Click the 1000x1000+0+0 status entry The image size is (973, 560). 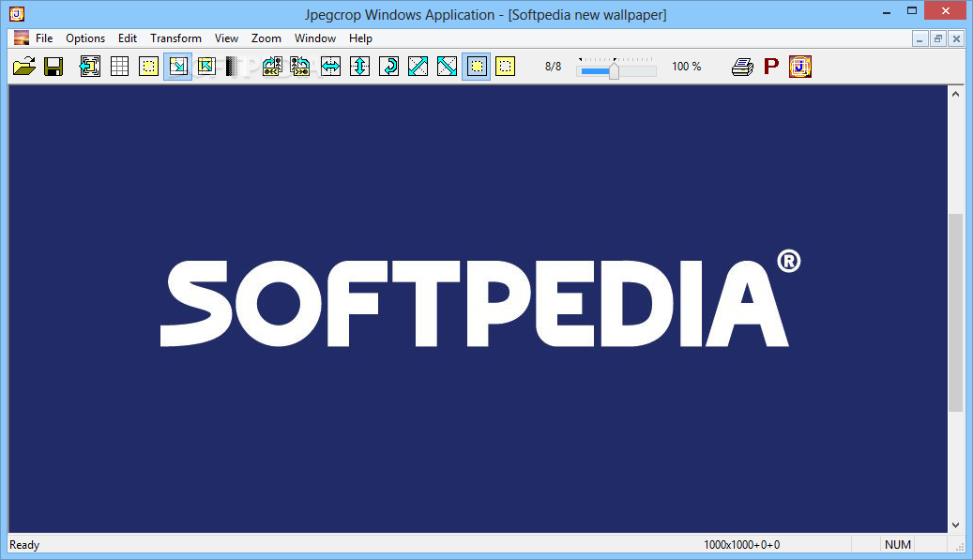coord(741,544)
